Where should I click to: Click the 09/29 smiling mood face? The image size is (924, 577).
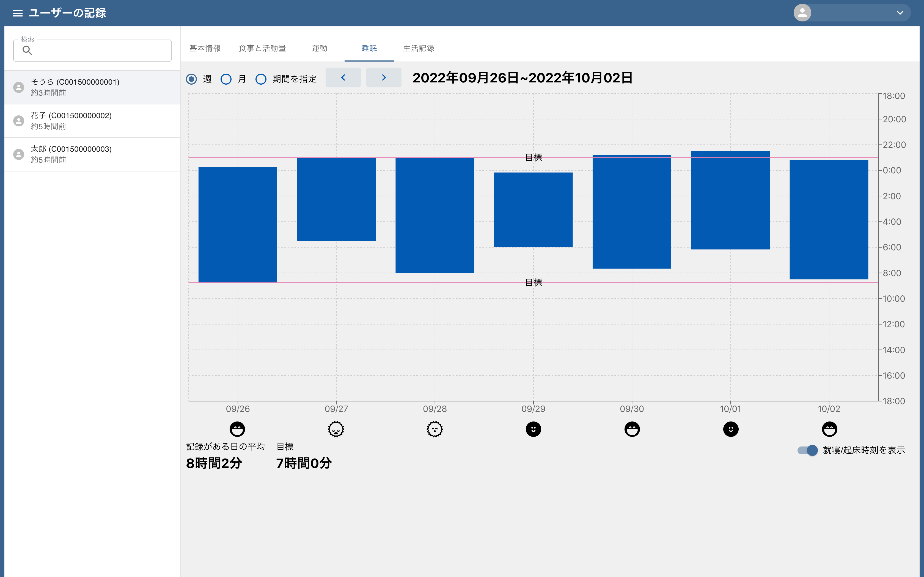click(533, 429)
